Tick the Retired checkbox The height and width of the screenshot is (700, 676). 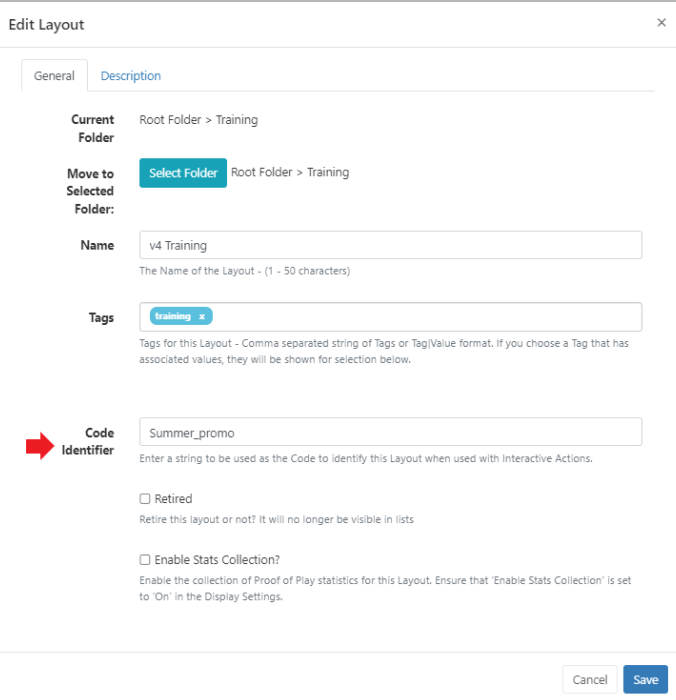145,499
